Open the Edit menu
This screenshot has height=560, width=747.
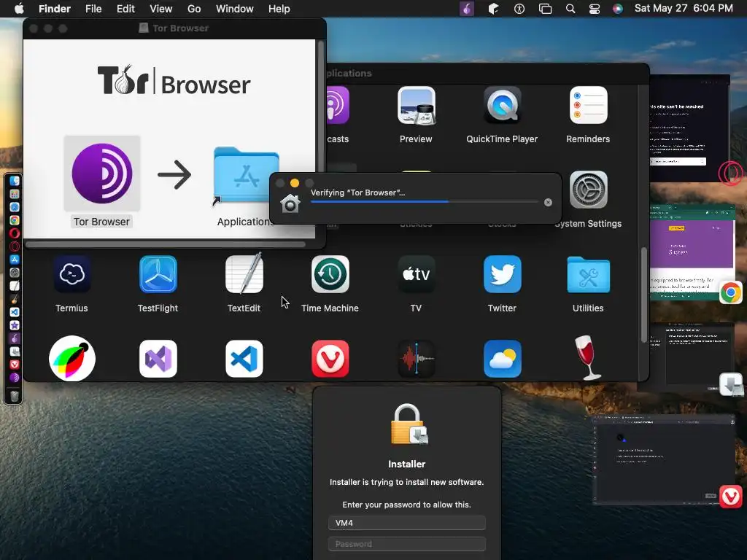point(125,9)
